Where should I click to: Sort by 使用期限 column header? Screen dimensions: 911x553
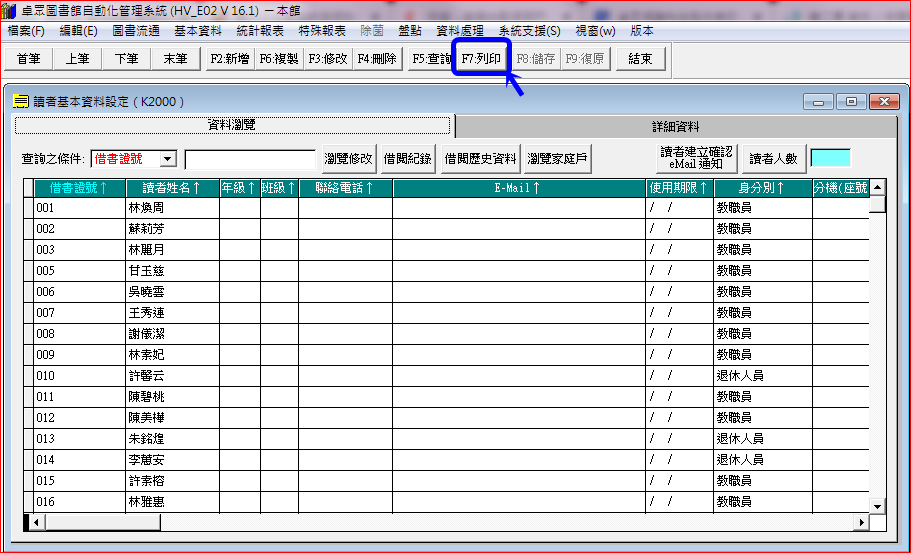[679, 188]
